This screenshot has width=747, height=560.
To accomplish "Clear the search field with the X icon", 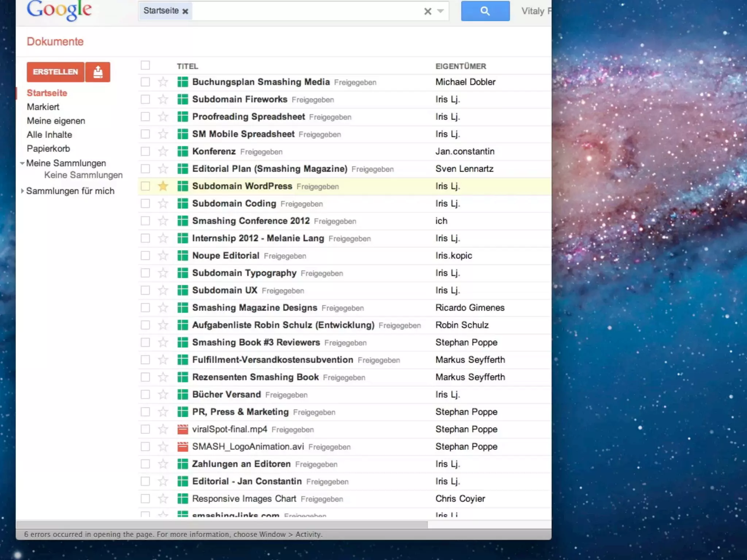I will [x=427, y=11].
